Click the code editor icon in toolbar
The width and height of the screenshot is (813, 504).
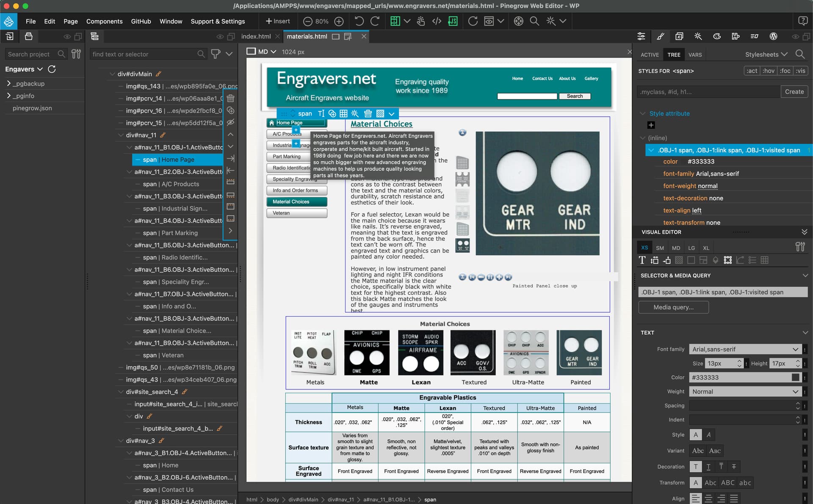pyautogui.click(x=437, y=21)
